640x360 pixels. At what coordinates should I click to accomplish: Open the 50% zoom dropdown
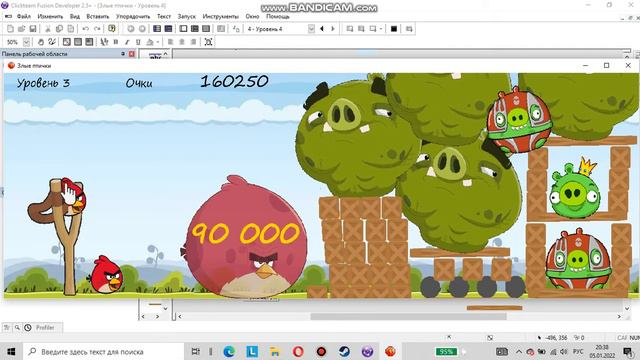[x=27, y=42]
